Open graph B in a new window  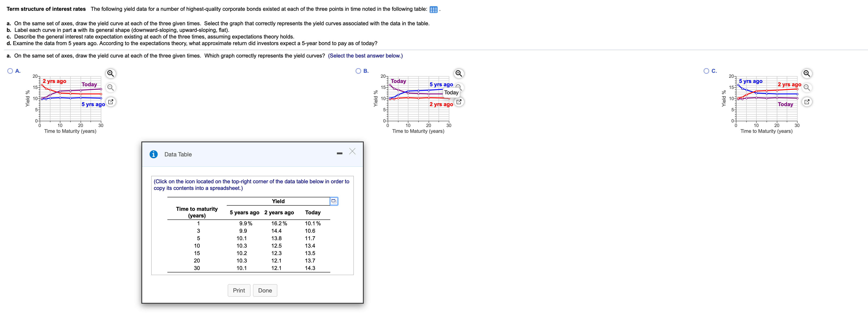tap(459, 102)
